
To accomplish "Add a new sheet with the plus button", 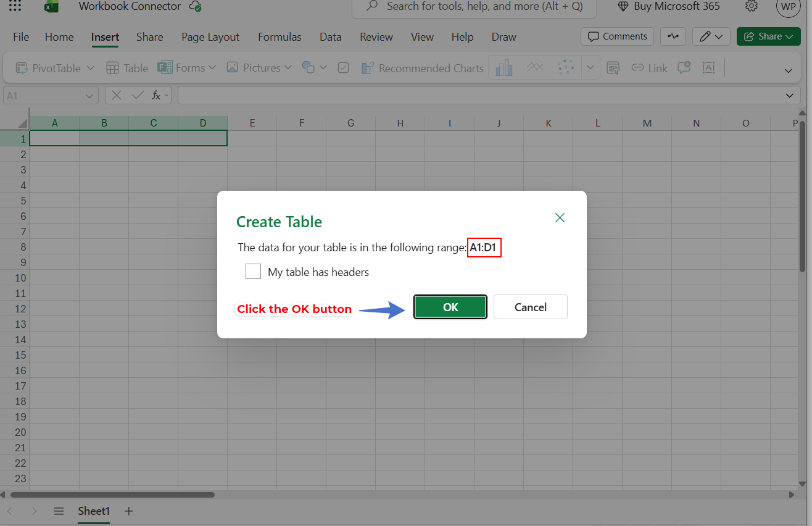I will click(128, 511).
